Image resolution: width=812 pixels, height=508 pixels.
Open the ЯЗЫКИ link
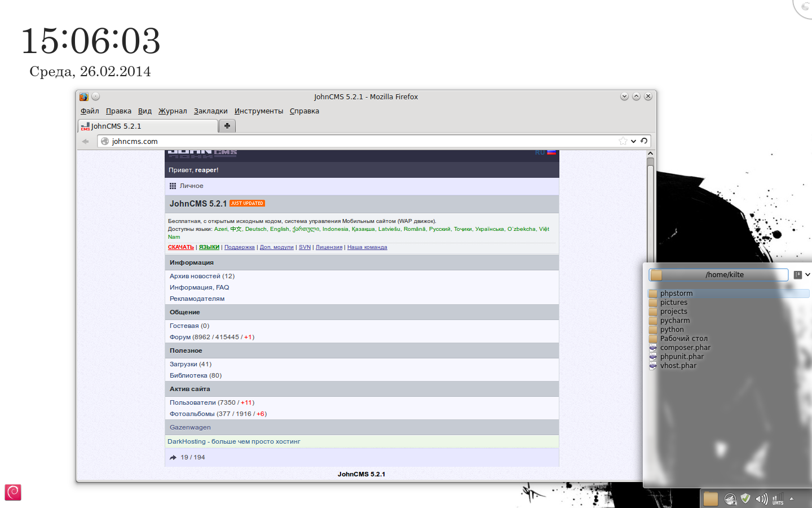tap(209, 247)
